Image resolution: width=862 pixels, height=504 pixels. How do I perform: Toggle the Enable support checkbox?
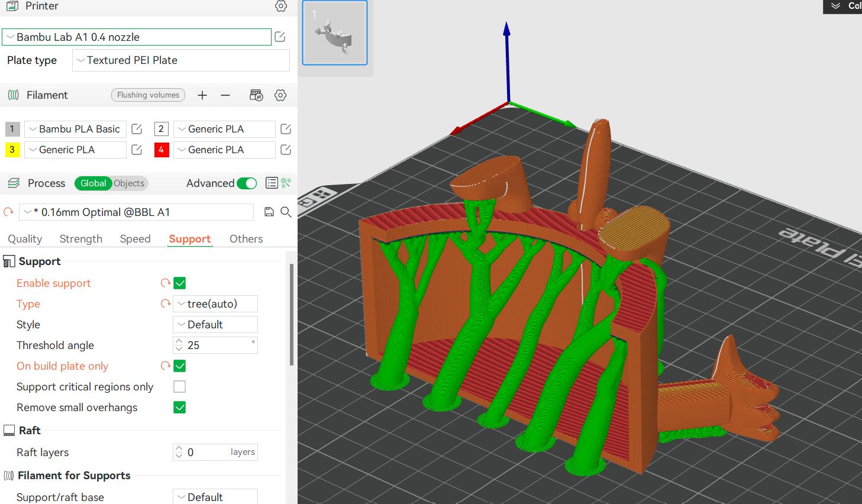[180, 283]
